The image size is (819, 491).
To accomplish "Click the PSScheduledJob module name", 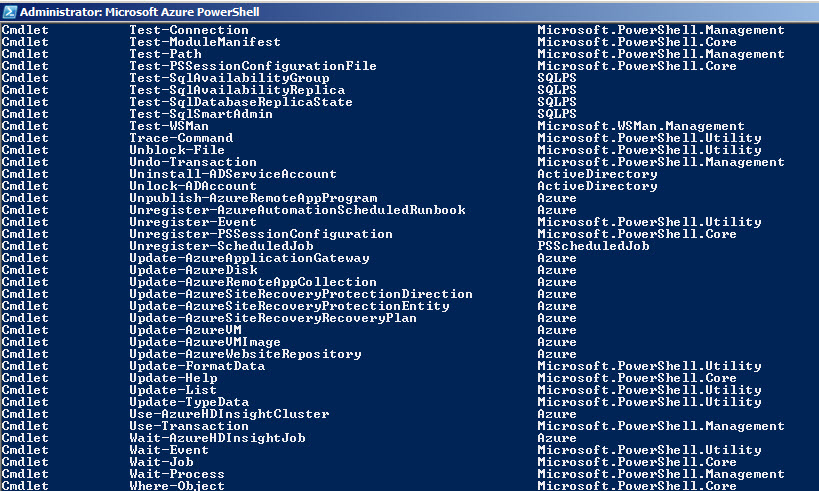I will [x=593, y=246].
